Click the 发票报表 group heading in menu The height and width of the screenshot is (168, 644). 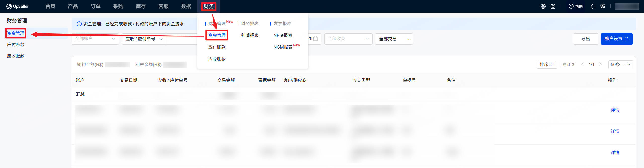click(282, 24)
